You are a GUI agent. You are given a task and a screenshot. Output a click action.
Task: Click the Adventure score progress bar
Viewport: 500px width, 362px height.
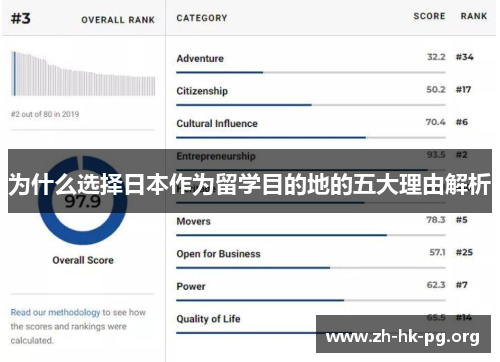pyautogui.click(x=311, y=72)
